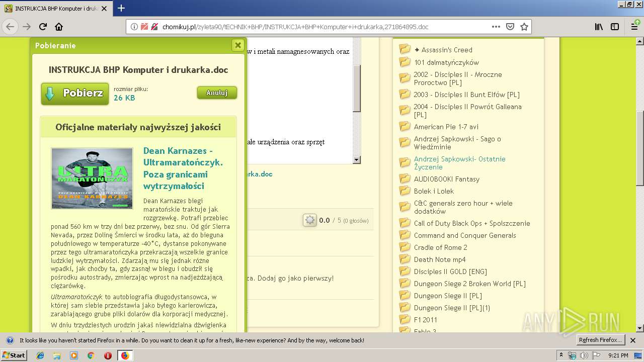The image size is (644, 362).
Task: Open the Firefox hamburger menu
Action: [634, 27]
